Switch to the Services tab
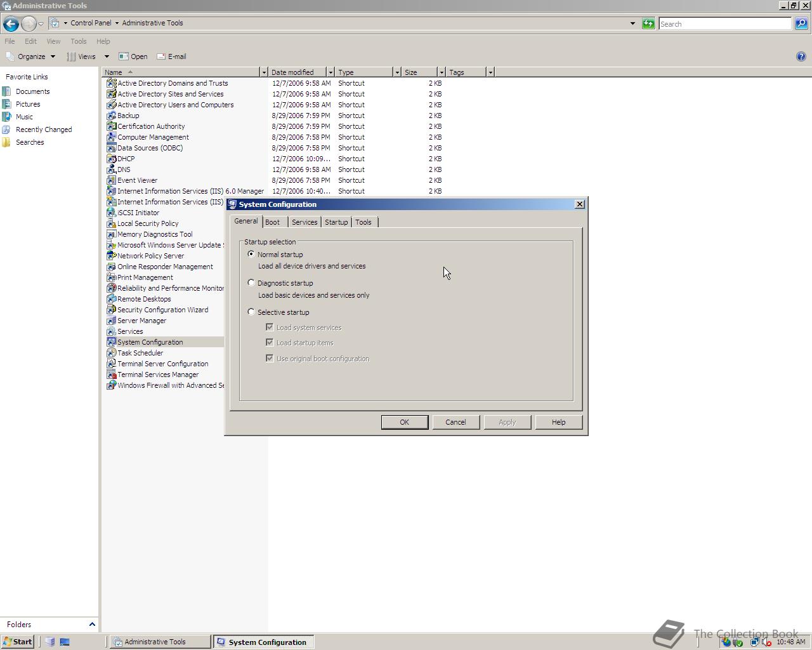The width and height of the screenshot is (812, 650). coord(304,222)
